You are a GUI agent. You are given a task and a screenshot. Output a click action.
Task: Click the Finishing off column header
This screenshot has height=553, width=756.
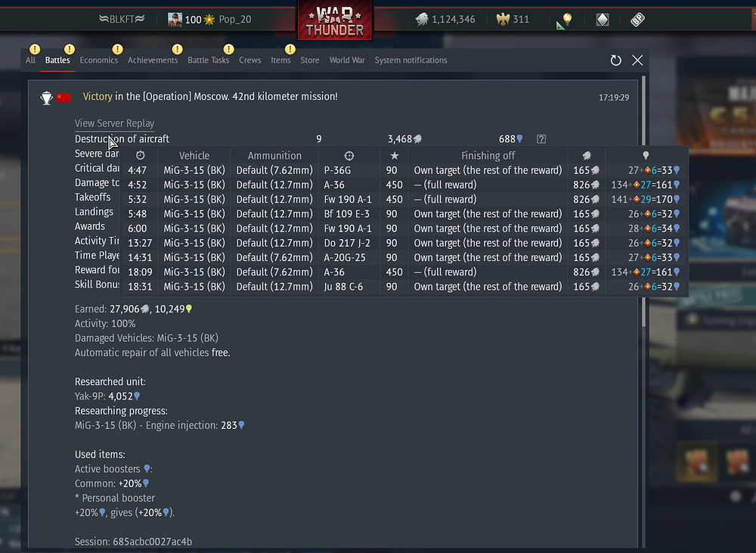pyautogui.click(x=488, y=155)
